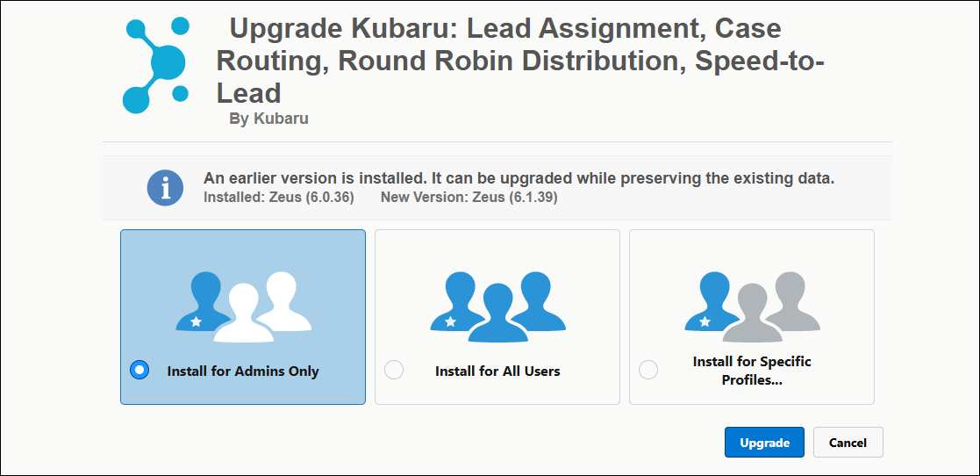Click the Install for Specific Profiles label
Screen dimensions: 980x476
(x=752, y=371)
